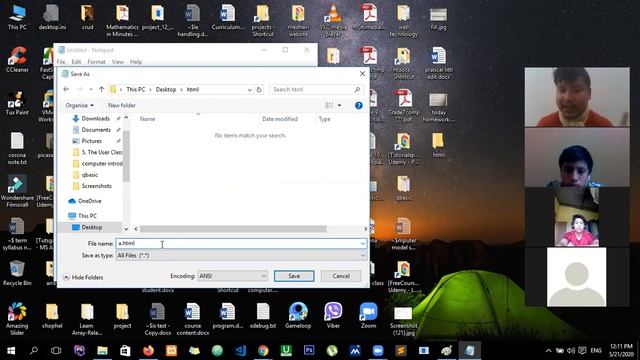Viewport: 640px width, 360px height.
Task: Click the html folder on desktop
Action: [438, 145]
